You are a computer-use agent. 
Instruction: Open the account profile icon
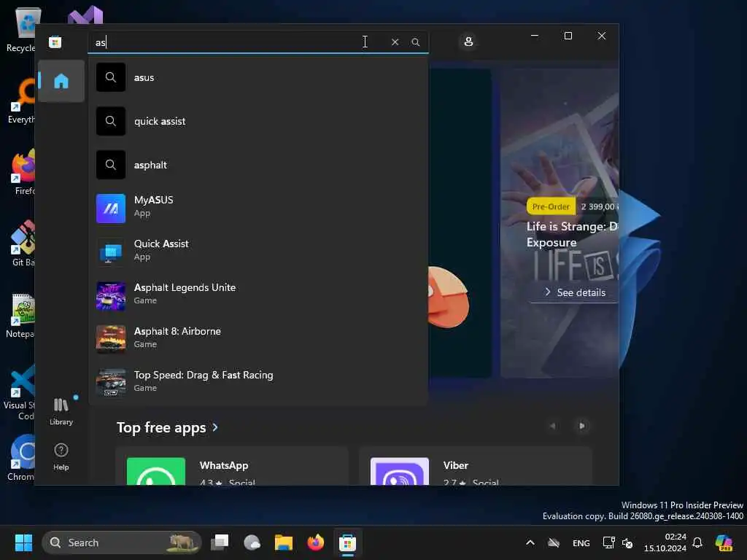tap(468, 42)
